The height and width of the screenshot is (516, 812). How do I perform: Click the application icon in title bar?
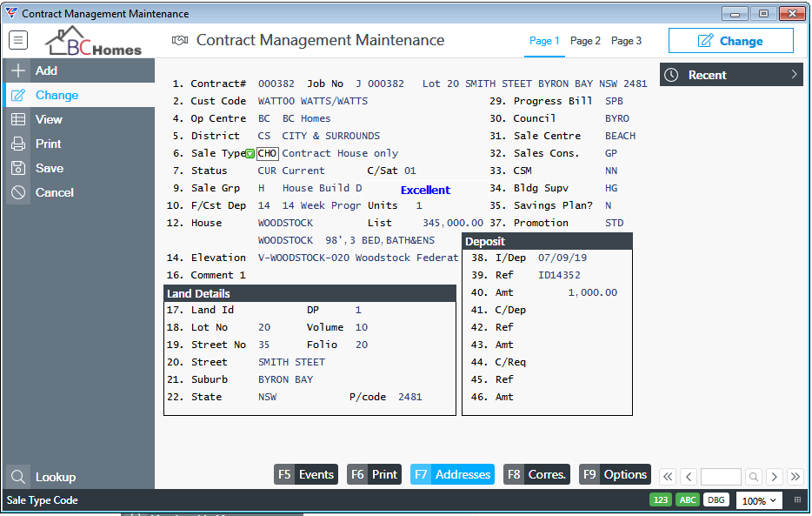(x=11, y=13)
